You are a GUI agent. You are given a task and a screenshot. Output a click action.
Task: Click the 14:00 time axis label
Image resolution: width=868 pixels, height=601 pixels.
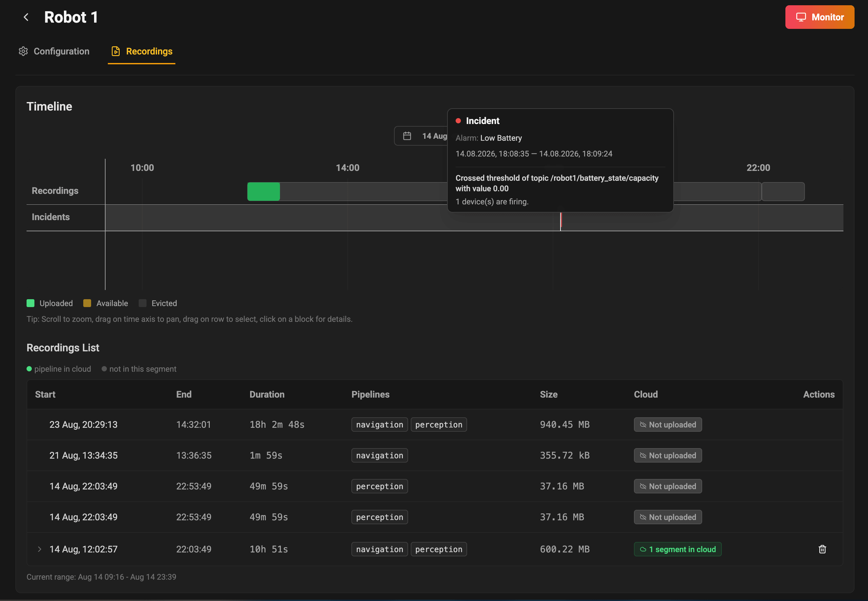(347, 168)
